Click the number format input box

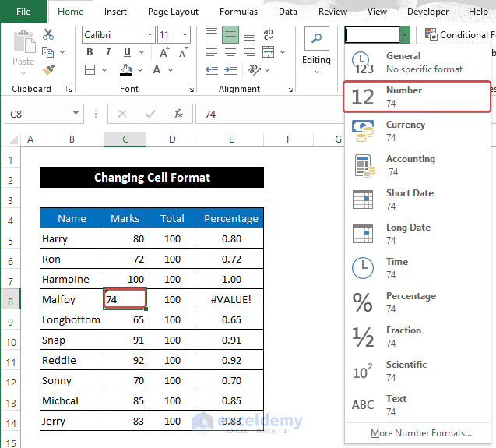(372, 34)
